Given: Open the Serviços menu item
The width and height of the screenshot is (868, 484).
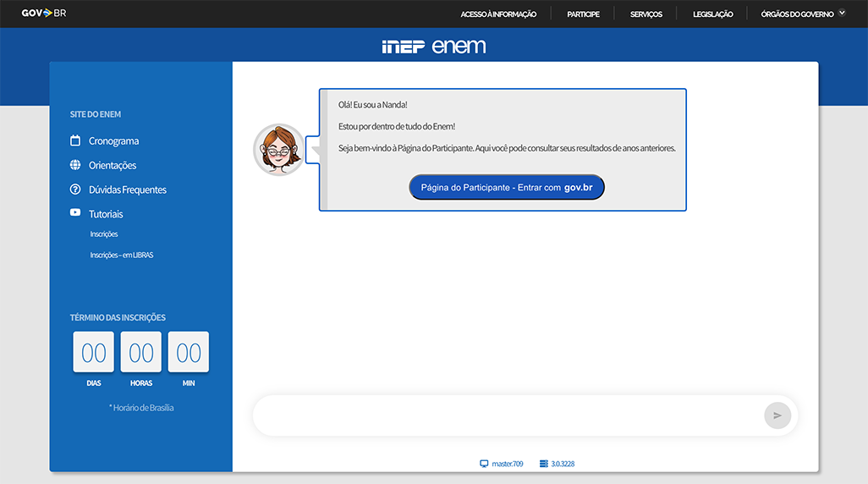Looking at the screenshot, I should click(646, 14).
